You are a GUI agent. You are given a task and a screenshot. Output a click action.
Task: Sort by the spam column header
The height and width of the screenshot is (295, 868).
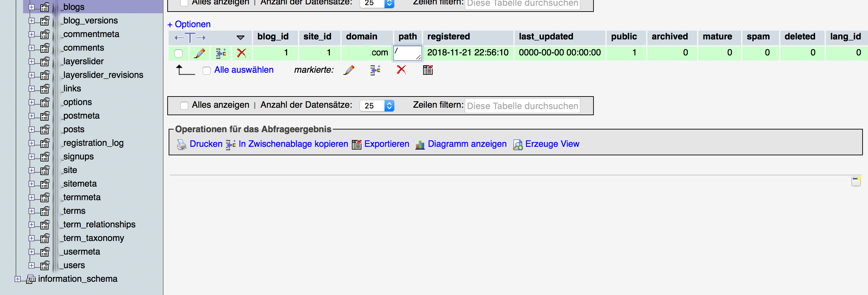pos(758,37)
